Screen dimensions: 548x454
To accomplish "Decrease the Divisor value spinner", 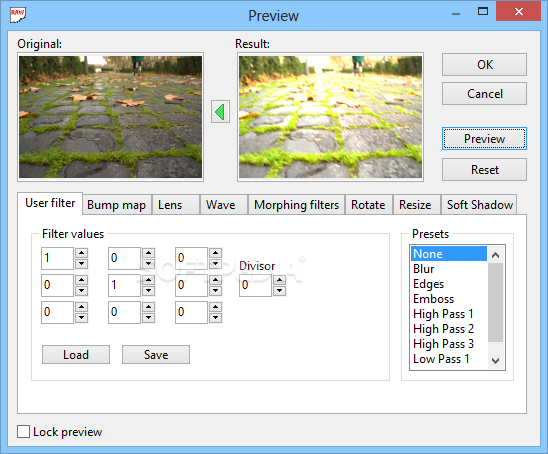I will coord(279,291).
